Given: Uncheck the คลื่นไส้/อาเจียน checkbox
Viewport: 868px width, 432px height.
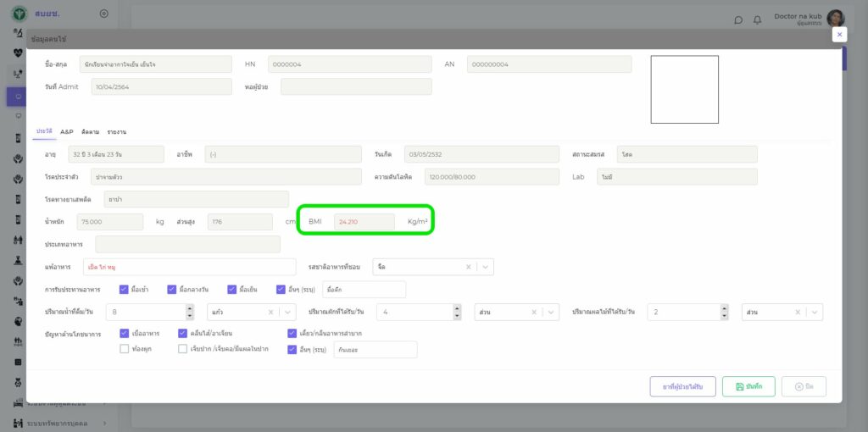Looking at the screenshot, I should coord(182,334).
